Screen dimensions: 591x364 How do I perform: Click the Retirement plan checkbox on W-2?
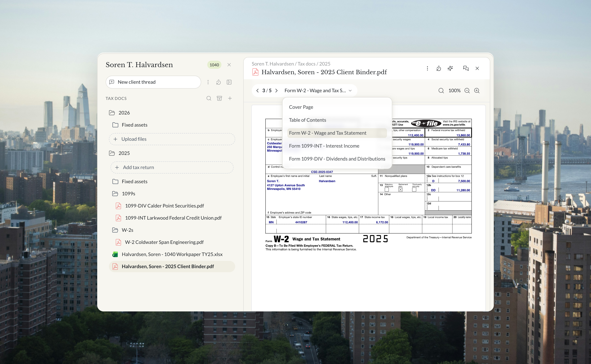[x=400, y=190]
